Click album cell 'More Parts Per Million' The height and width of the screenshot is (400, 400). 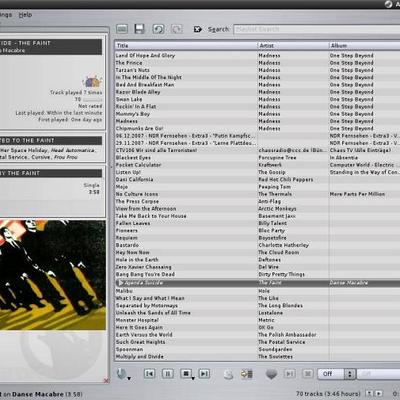click(x=357, y=194)
